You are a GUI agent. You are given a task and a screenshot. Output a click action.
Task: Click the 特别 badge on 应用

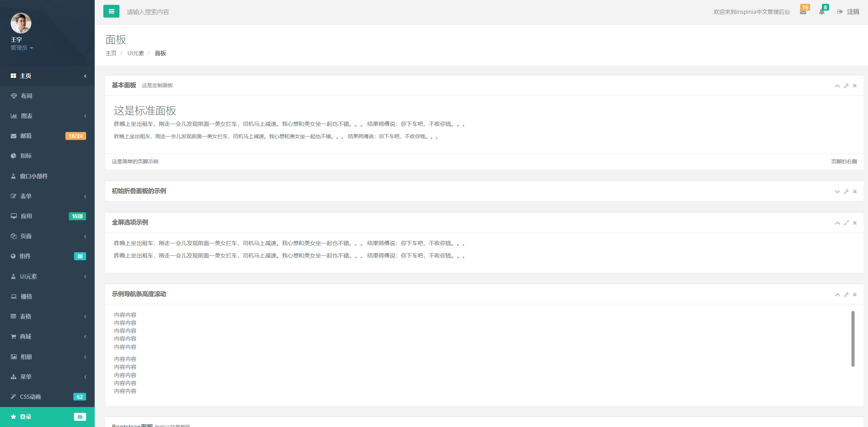pos(77,216)
